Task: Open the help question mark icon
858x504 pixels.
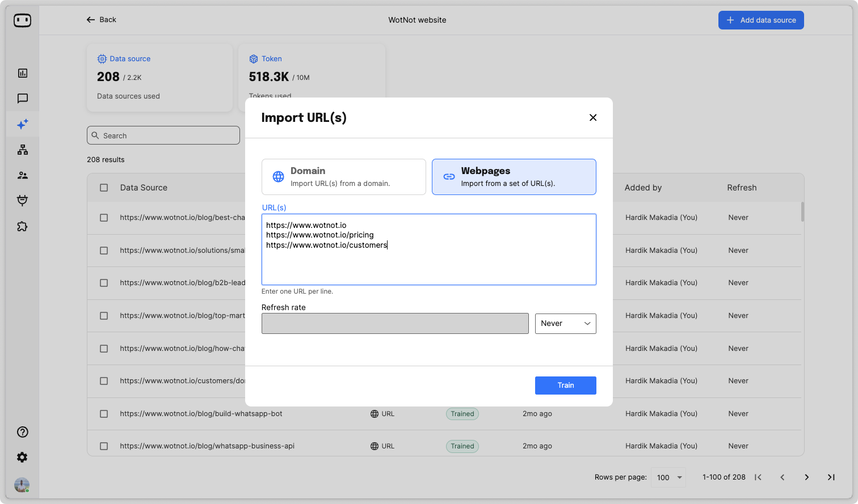Action: (23, 432)
